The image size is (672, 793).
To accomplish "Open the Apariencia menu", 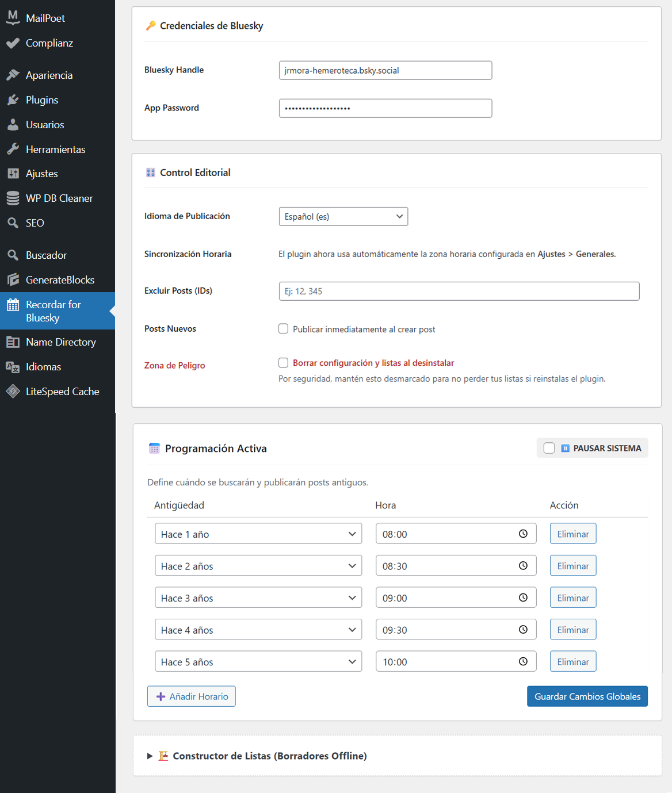I will click(49, 75).
